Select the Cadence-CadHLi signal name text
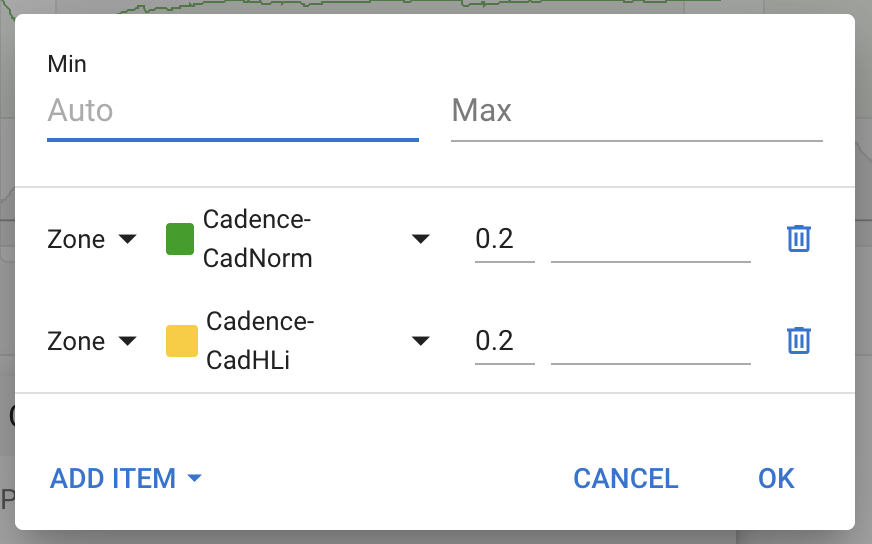The image size is (872, 544). click(260, 341)
